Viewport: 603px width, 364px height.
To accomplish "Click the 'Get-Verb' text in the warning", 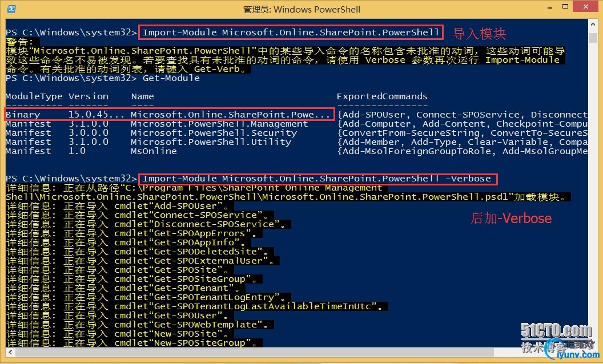I will pyautogui.click(x=217, y=69).
